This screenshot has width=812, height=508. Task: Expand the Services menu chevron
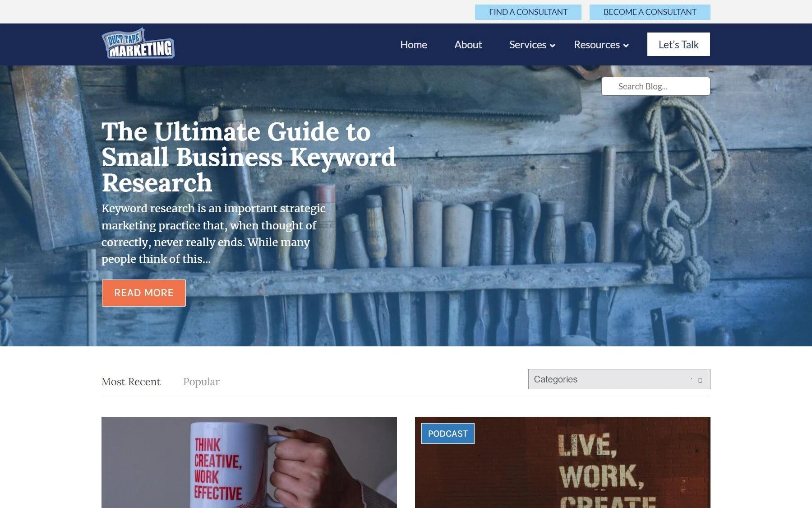(553, 45)
